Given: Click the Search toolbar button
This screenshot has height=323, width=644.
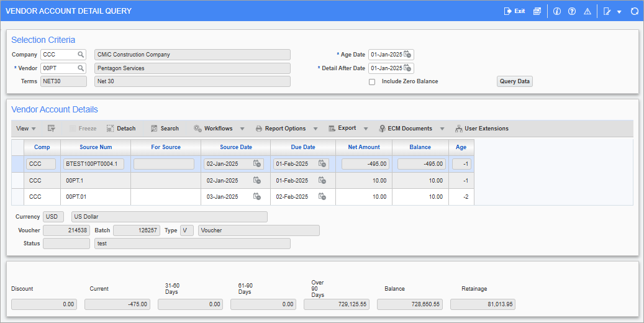Looking at the screenshot, I should 165,129.
